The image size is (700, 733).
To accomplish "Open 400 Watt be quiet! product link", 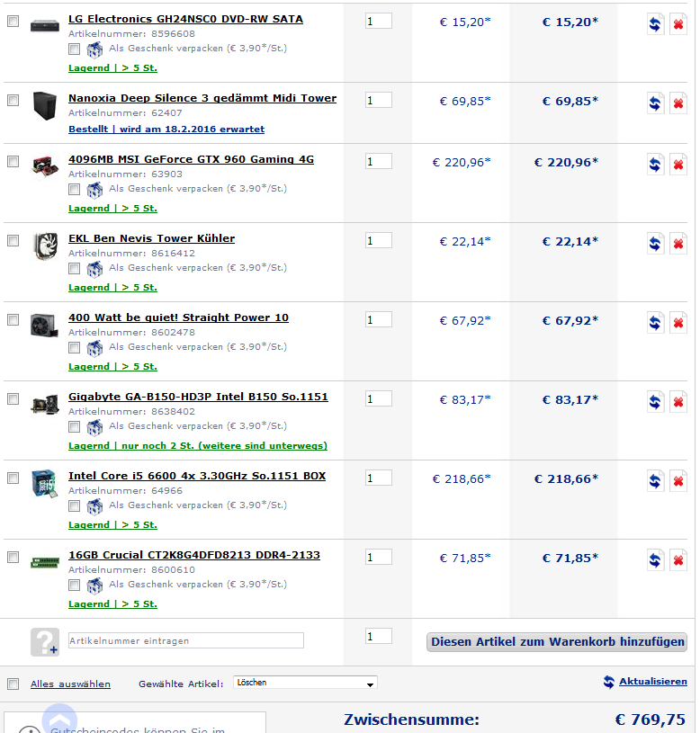I will click(x=179, y=317).
